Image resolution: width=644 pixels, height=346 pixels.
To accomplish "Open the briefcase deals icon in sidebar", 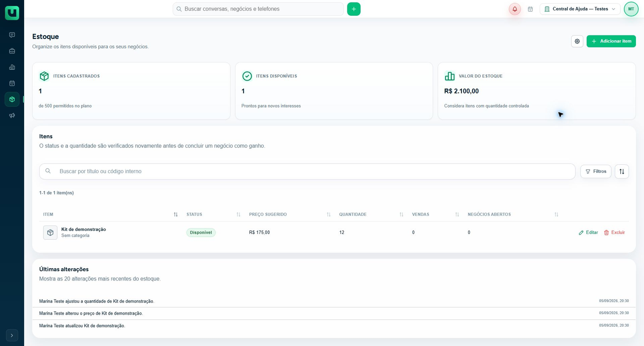I will pyautogui.click(x=12, y=51).
